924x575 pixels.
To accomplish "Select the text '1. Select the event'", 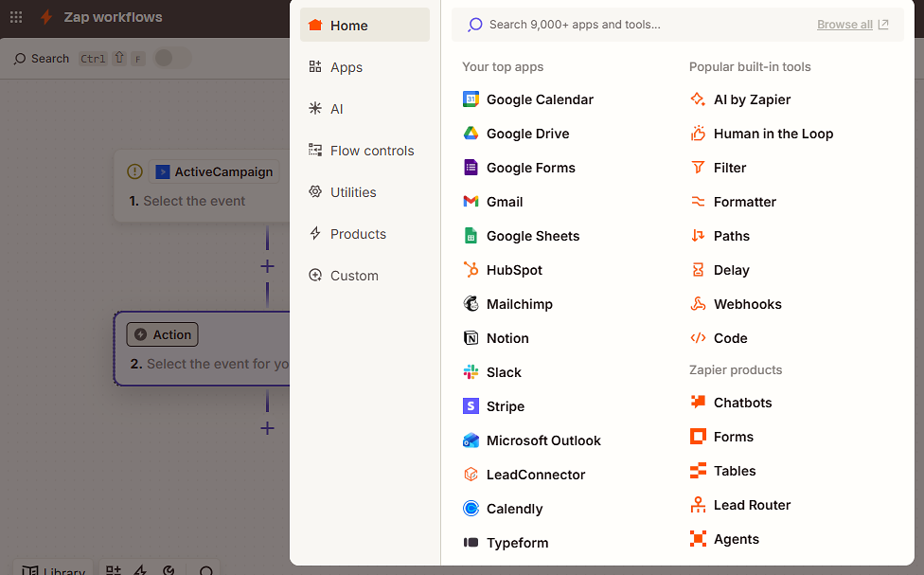I will tap(187, 201).
